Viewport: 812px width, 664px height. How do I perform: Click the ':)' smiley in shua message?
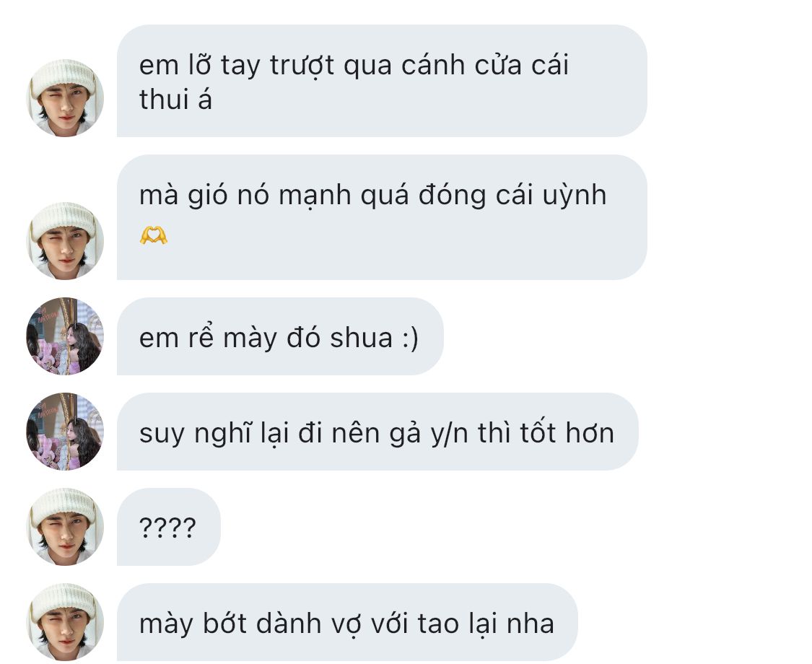[x=410, y=338]
